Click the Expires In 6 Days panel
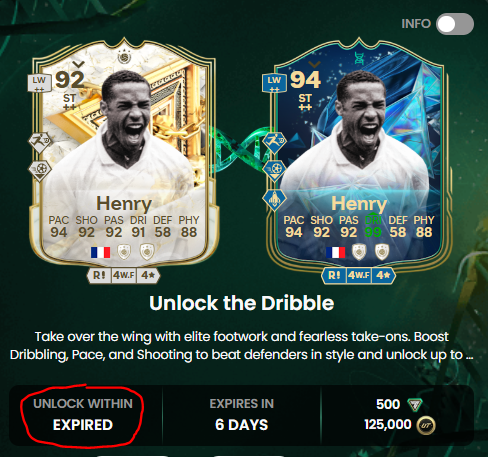488x457 pixels. (x=241, y=415)
